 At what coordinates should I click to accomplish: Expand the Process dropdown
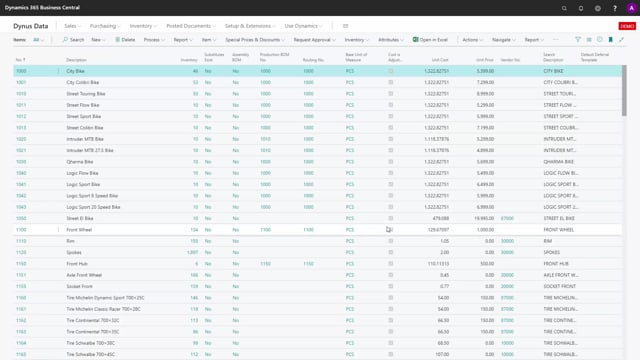(x=154, y=40)
